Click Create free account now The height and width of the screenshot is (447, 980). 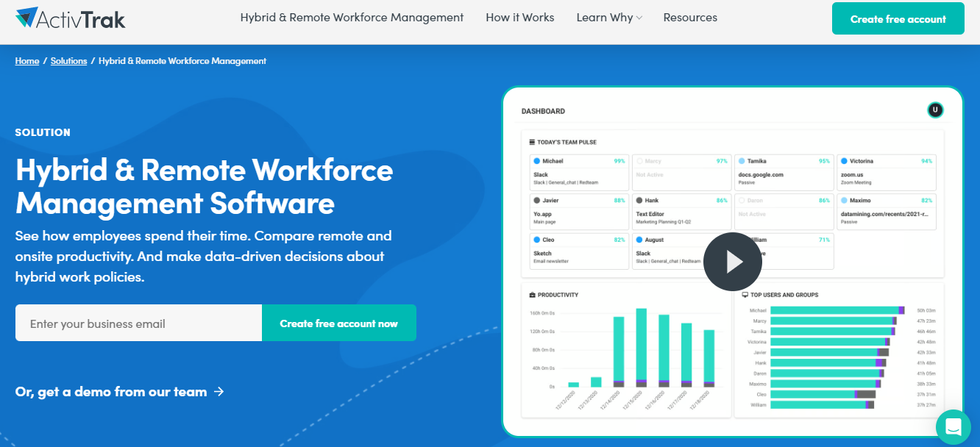(x=339, y=323)
